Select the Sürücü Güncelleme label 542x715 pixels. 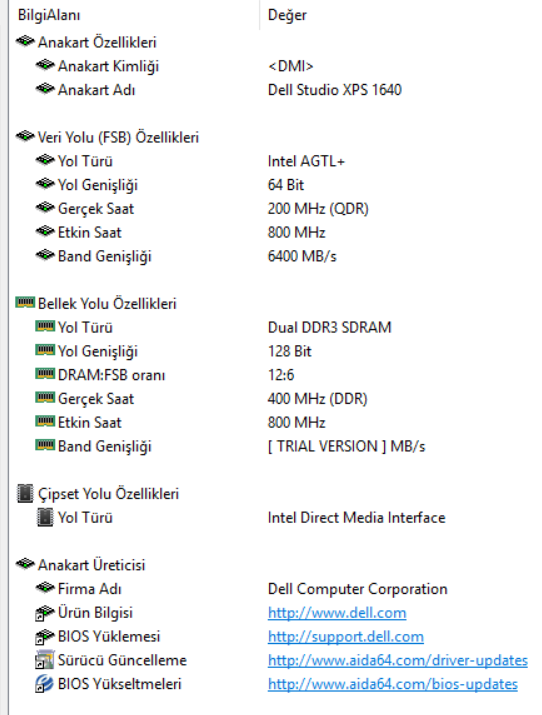[123, 660]
